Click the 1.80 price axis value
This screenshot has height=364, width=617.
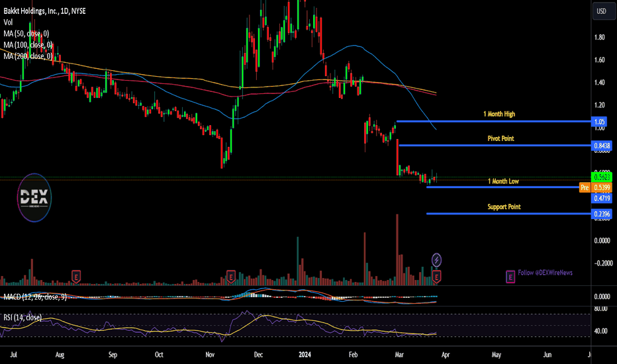[x=600, y=37]
